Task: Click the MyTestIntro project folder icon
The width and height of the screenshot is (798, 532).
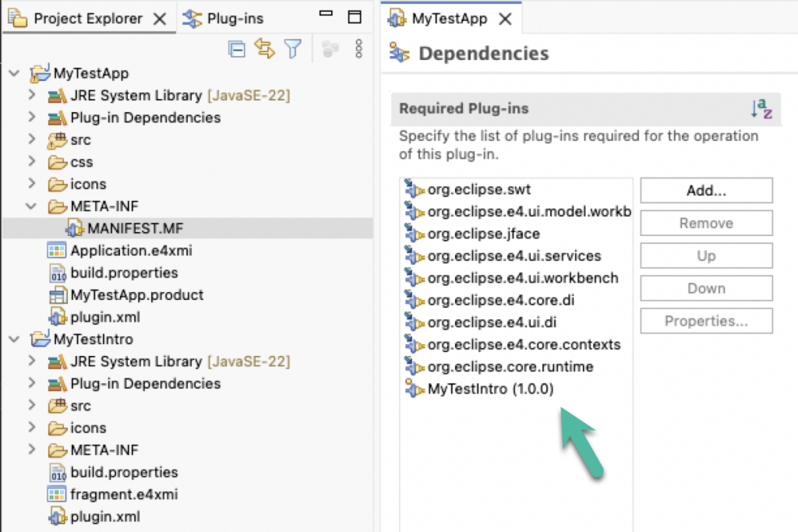Action: (41, 339)
